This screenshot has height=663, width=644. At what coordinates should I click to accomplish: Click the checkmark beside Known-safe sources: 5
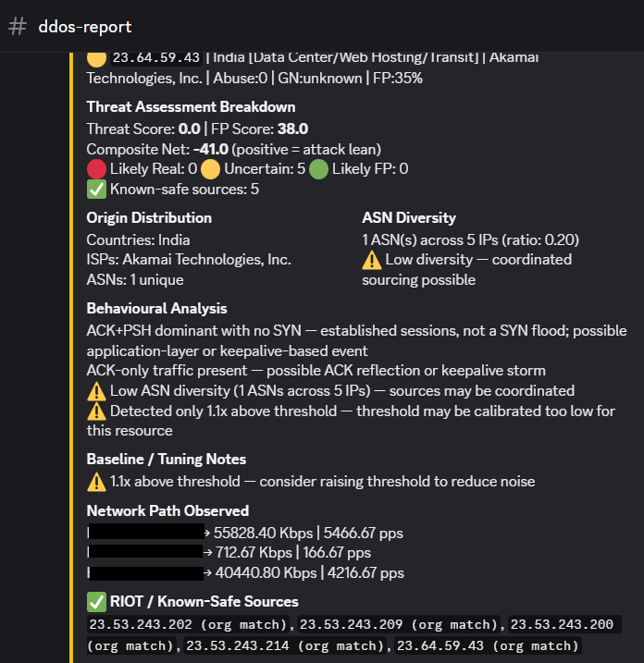pos(96,190)
